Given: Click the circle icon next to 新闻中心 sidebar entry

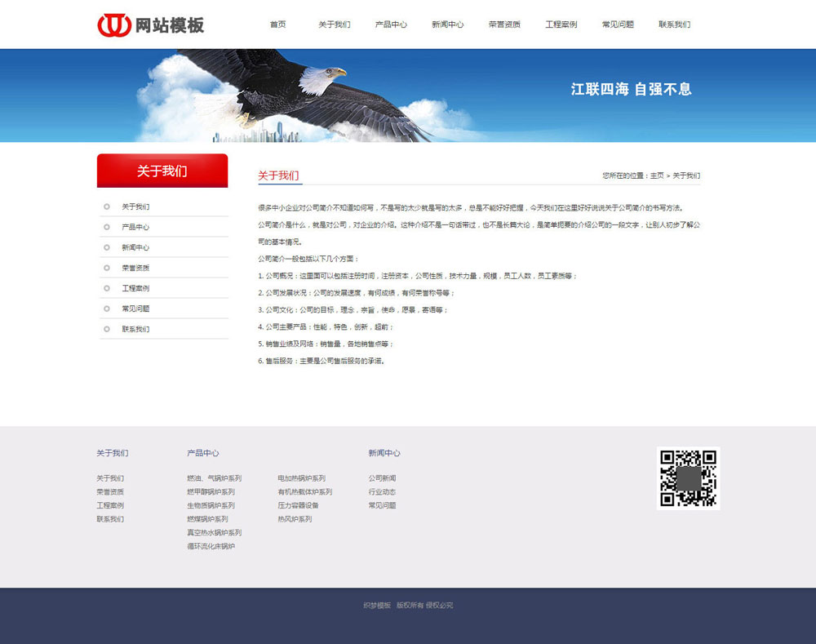Looking at the screenshot, I should (106, 247).
